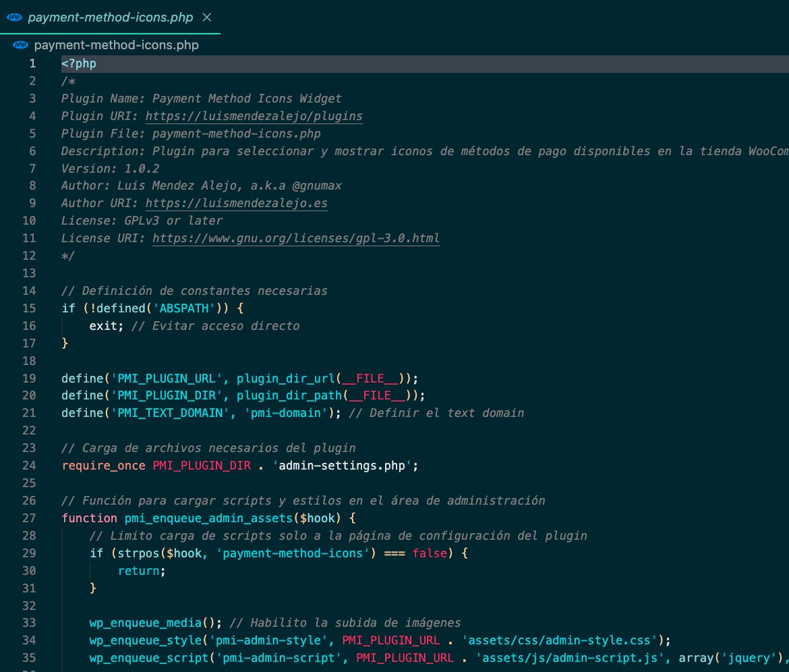
Task: Click the 'pmi-domain' string value
Action: tap(285, 414)
